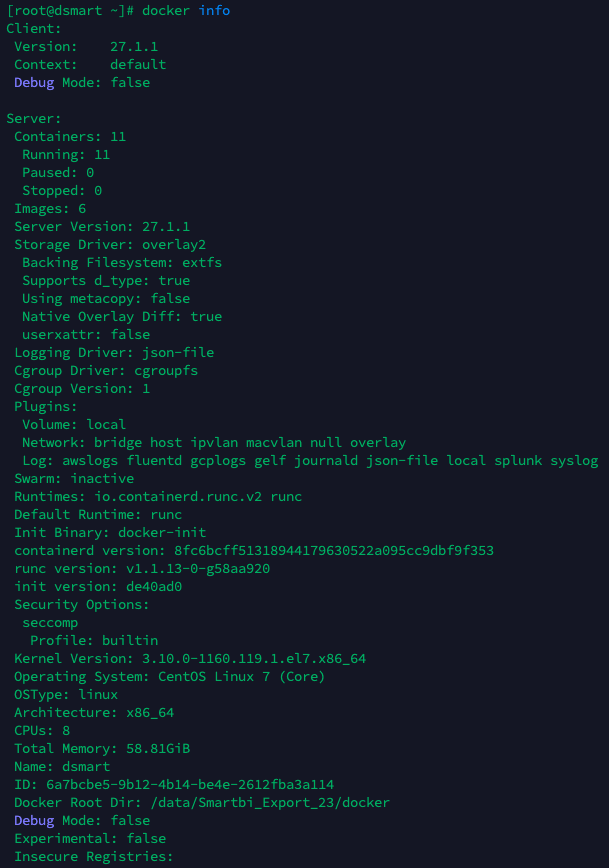This screenshot has width=609, height=868.
Task: Click the containerd version hash
Action: pyautogui.click(x=334, y=550)
